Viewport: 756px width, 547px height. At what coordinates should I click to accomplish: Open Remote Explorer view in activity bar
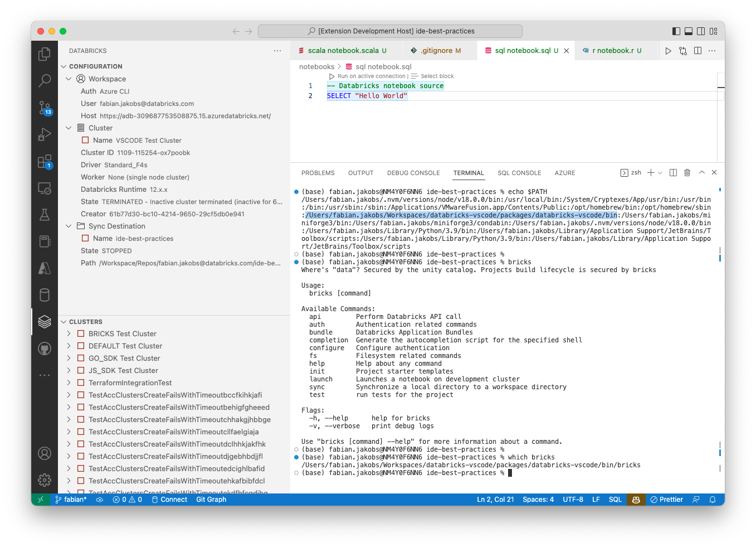coord(45,188)
